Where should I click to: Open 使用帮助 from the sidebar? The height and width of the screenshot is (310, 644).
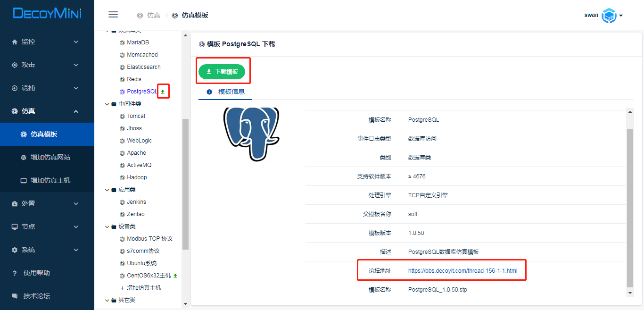(x=36, y=273)
